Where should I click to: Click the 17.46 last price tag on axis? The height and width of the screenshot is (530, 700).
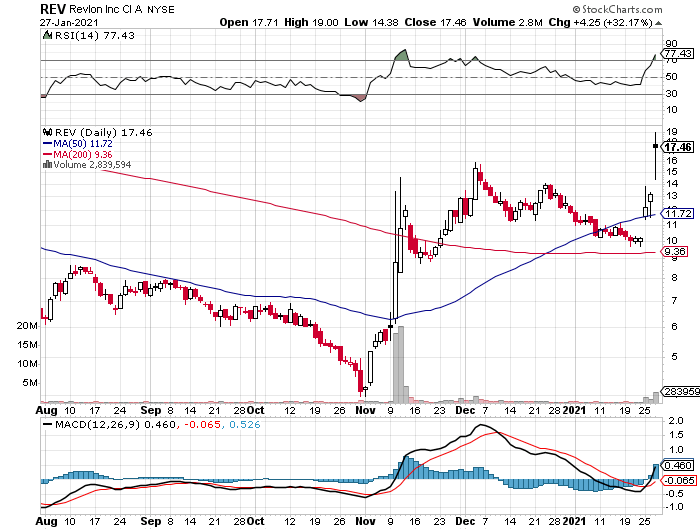[x=678, y=147]
